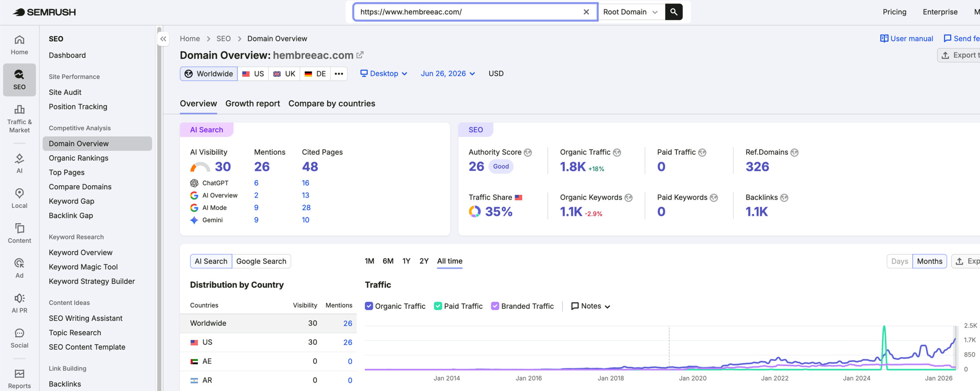
Task: Clear the domain search field with X
Action: coord(586,12)
